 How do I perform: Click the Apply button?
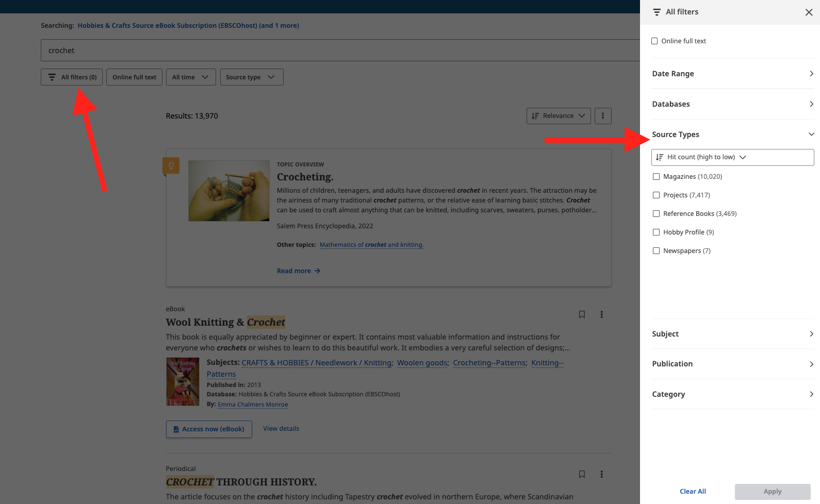773,492
